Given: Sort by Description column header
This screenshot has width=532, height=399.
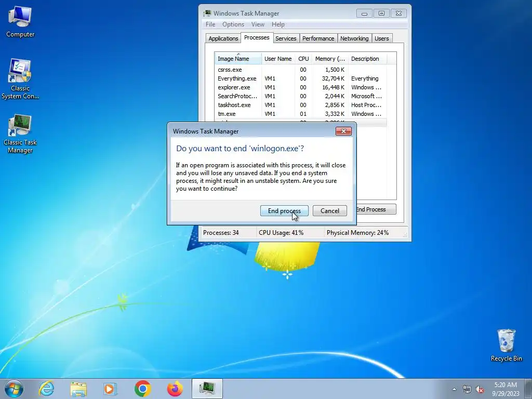Looking at the screenshot, I should (367, 59).
